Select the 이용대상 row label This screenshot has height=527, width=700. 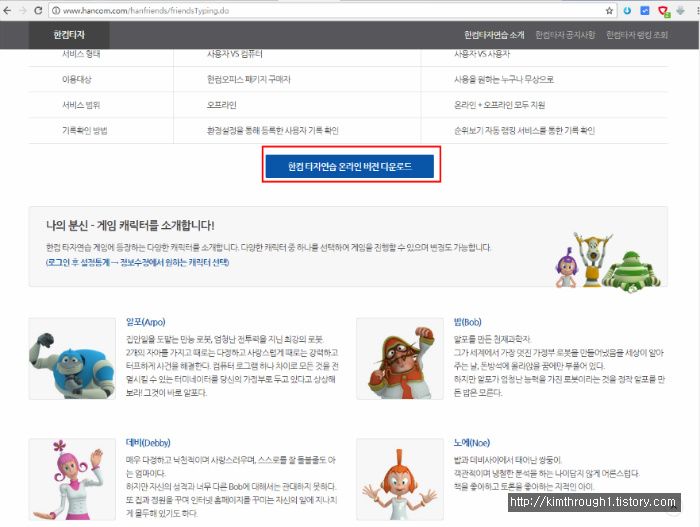coord(77,79)
